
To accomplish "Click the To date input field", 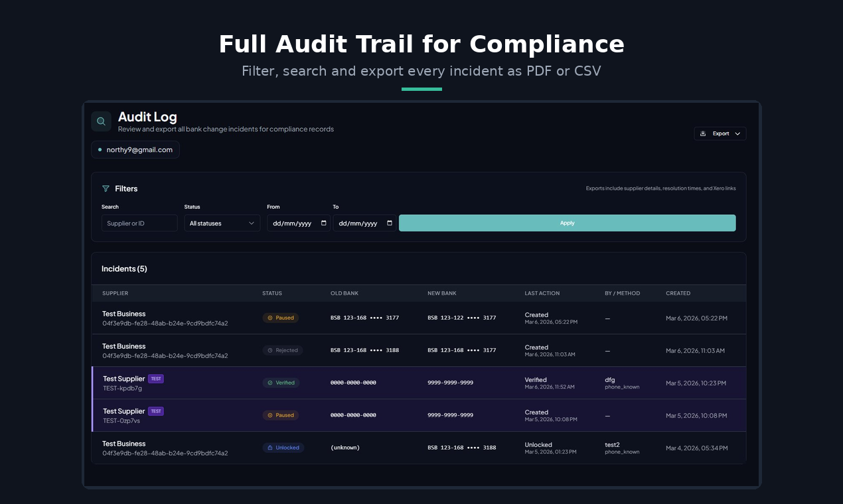I will coord(364,223).
